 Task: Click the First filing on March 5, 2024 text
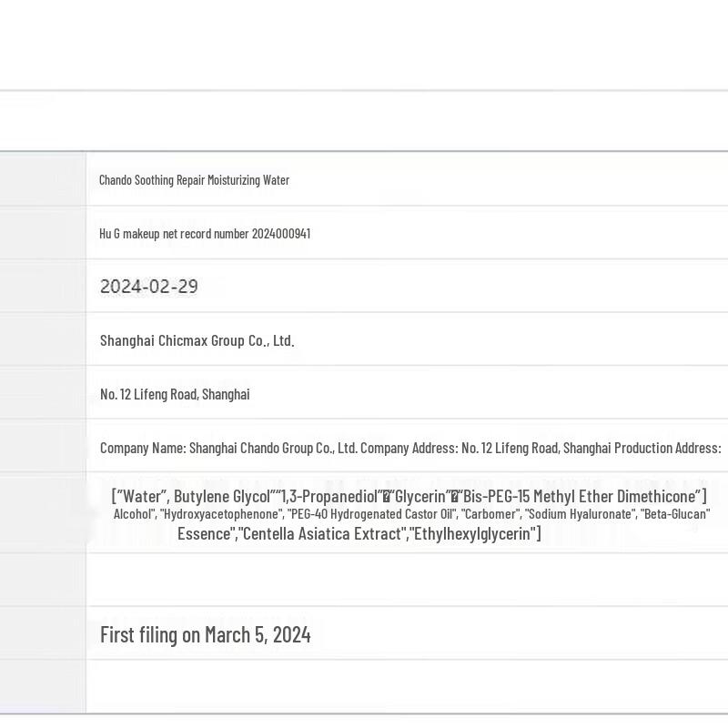pos(205,634)
